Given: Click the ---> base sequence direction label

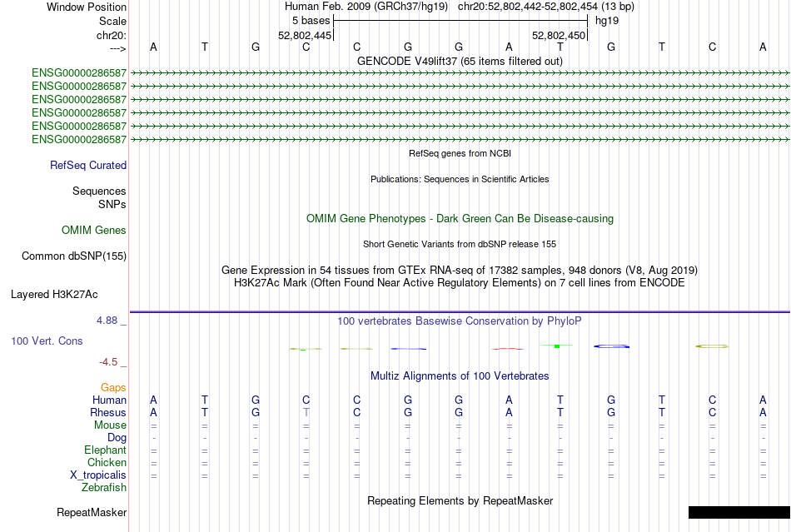Looking at the screenshot, I should [117, 48].
